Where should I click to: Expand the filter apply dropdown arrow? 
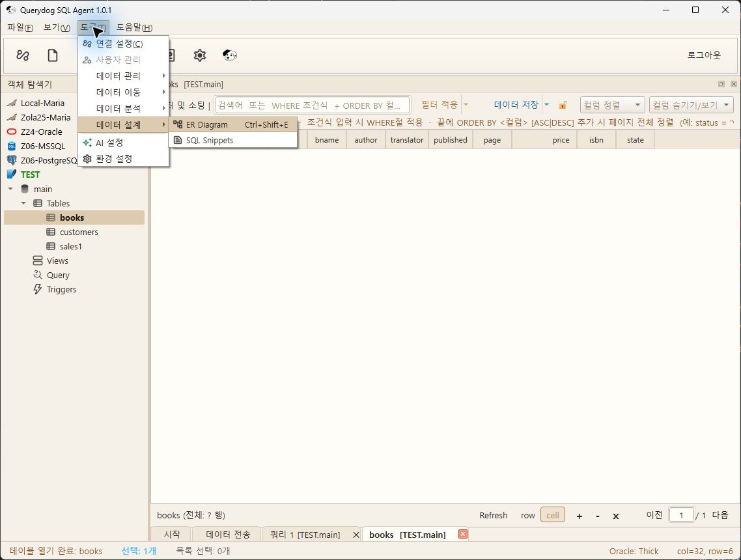pos(466,104)
